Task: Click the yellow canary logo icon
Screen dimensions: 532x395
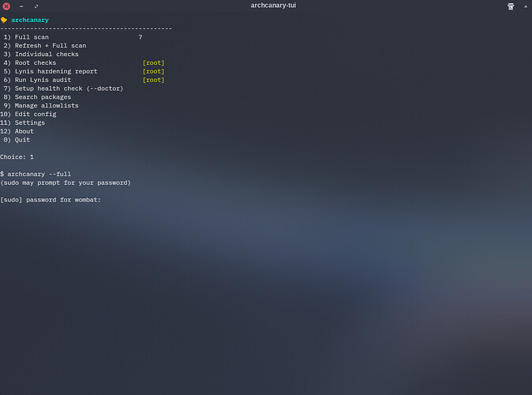Action: pos(4,20)
